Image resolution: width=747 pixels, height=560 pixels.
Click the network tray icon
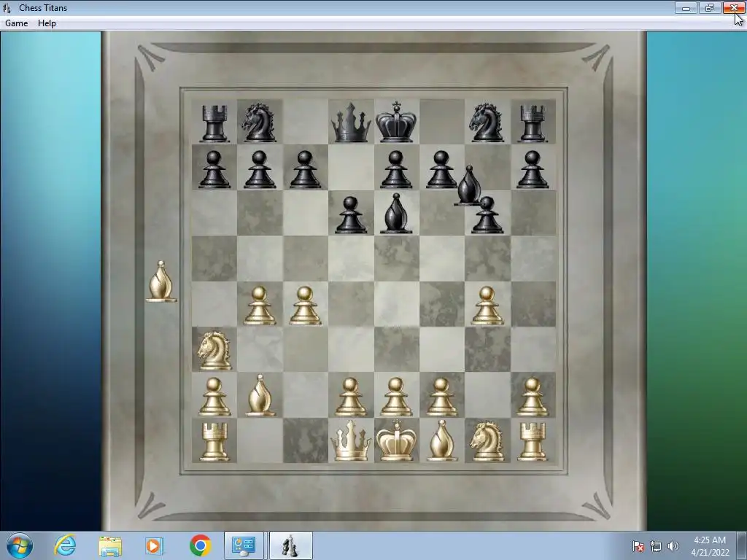(x=656, y=546)
